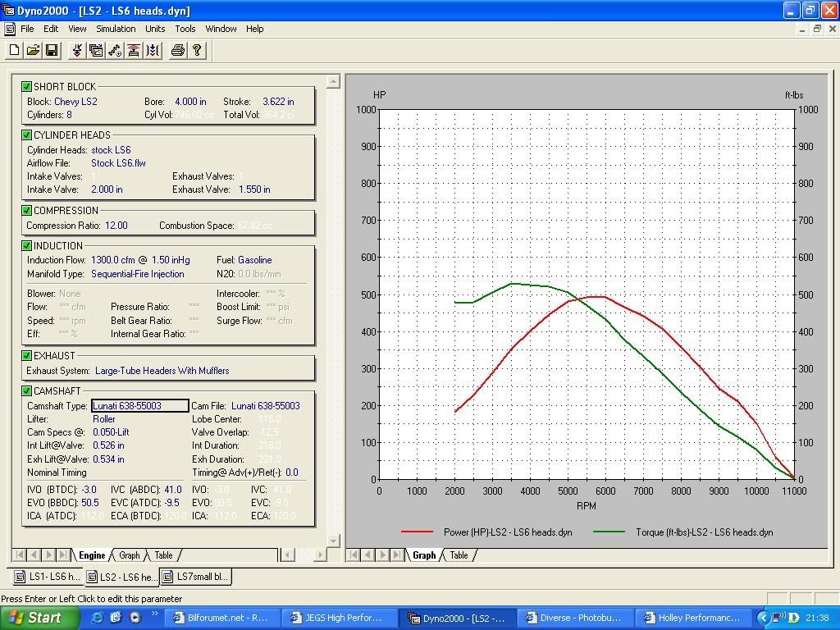This screenshot has height=630, width=840.
Task: Click the red piston compression toolbar icon
Action: (134, 50)
